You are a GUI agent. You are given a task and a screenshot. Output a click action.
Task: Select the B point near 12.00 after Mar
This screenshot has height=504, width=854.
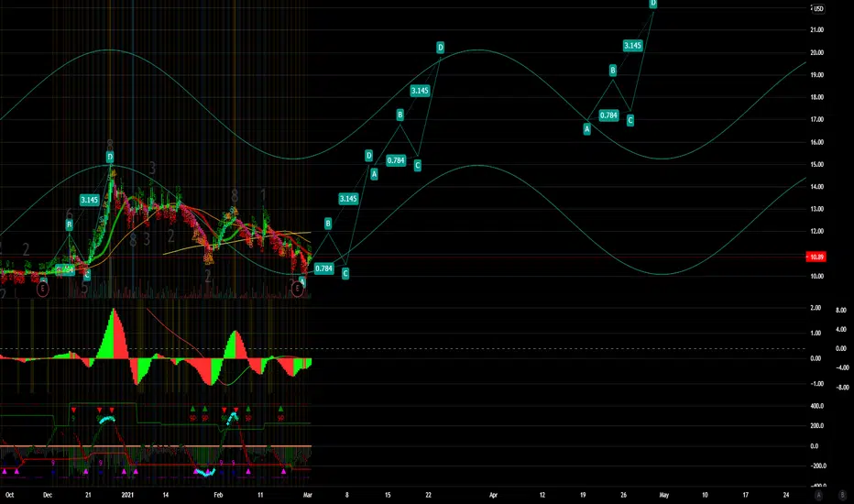328,224
